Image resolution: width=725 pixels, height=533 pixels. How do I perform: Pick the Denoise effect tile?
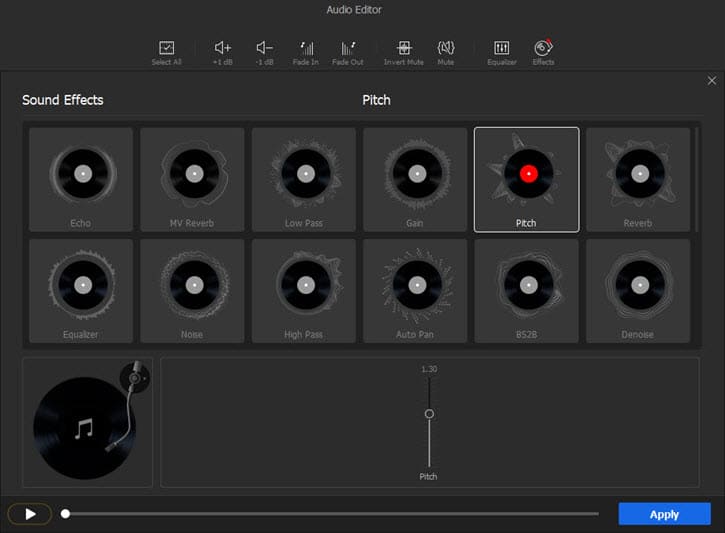(638, 291)
